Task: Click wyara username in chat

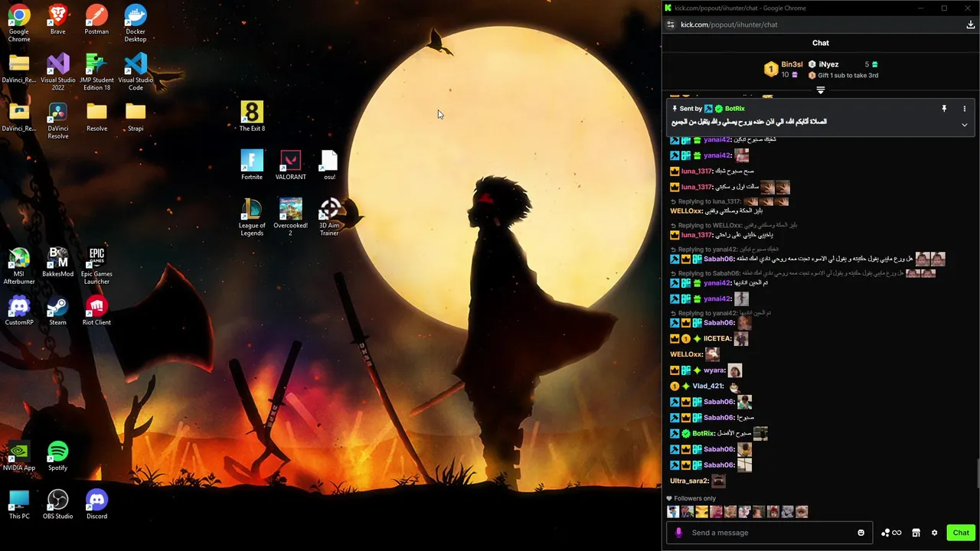Action: 714,370
